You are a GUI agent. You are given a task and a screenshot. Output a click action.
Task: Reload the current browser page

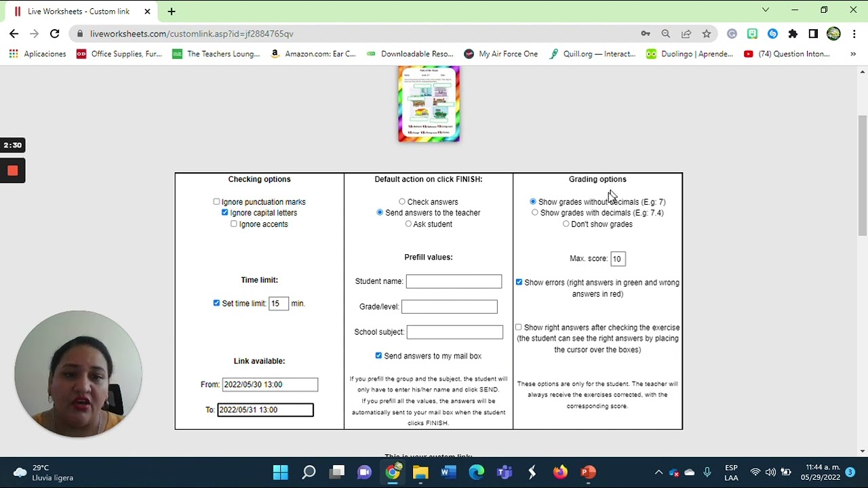(x=55, y=33)
